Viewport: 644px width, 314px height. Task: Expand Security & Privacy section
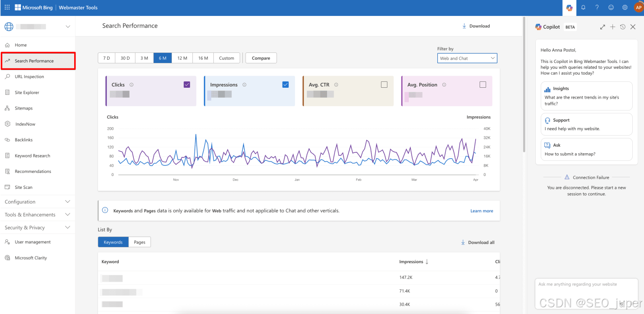pyautogui.click(x=38, y=228)
